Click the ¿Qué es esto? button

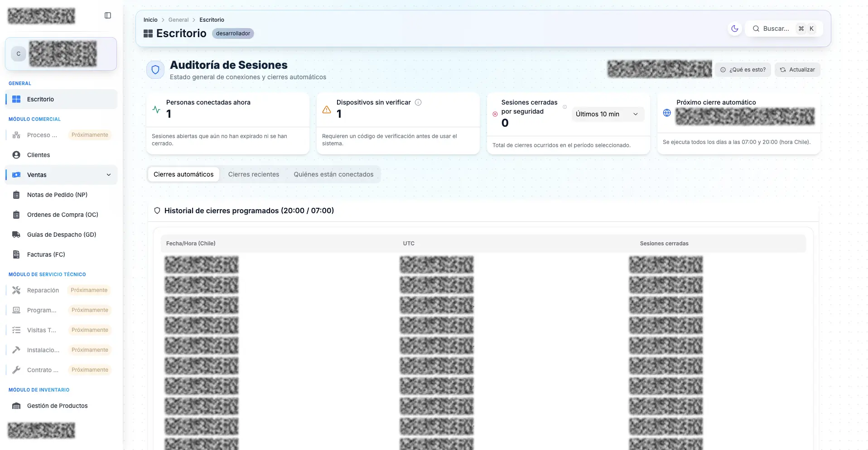click(743, 69)
